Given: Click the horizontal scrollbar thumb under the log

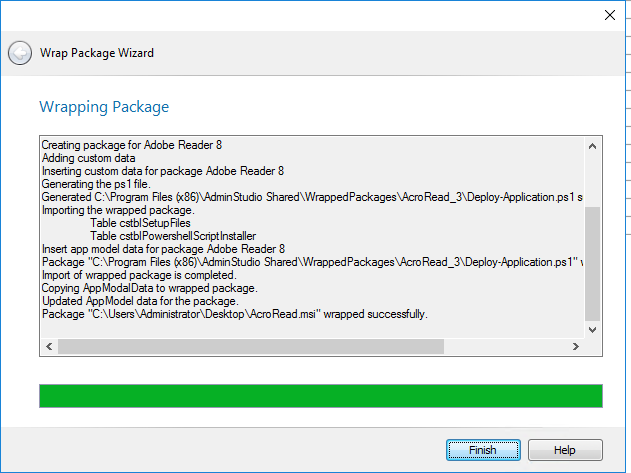Looking at the screenshot, I should coord(250,346).
